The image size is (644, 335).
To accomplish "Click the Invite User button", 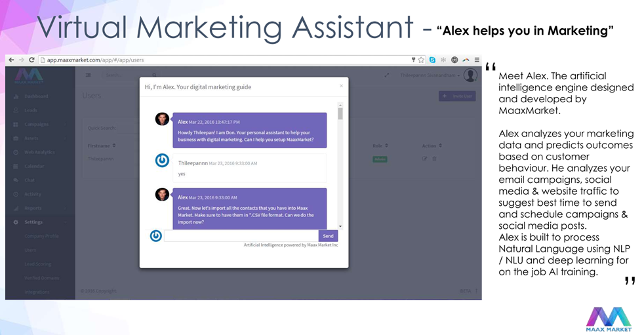I will click(x=457, y=96).
